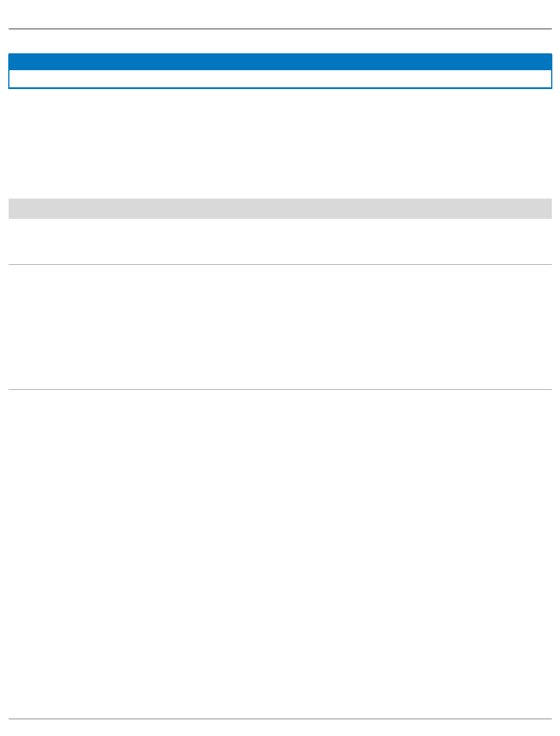Click blank footer space below bottom rule

[280, 728]
